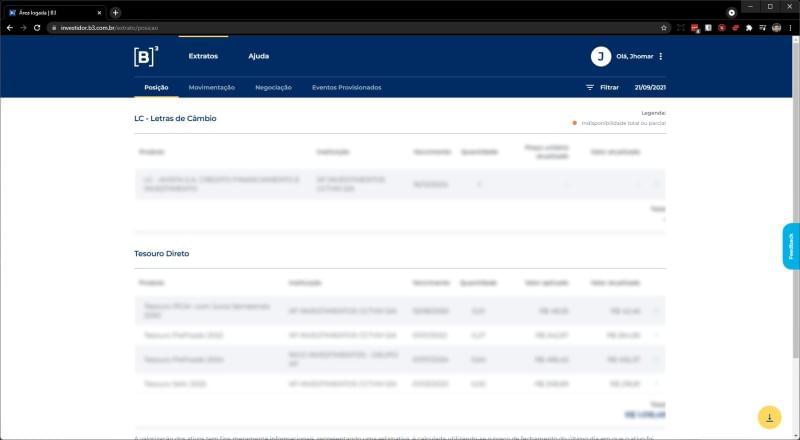Open a new browser tab
This screenshot has height=440, width=800.
(x=115, y=13)
